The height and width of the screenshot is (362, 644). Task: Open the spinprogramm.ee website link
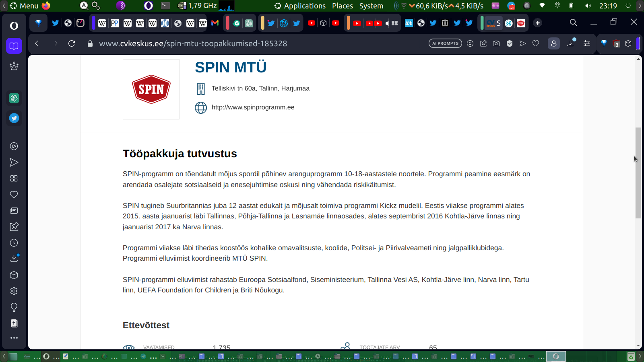click(x=253, y=107)
